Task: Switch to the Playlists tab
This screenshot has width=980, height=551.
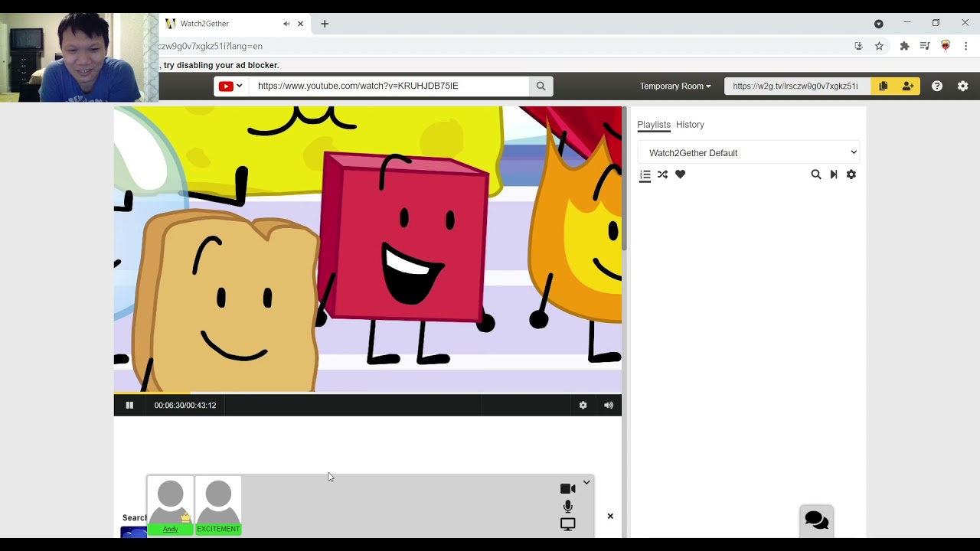Action: click(654, 125)
